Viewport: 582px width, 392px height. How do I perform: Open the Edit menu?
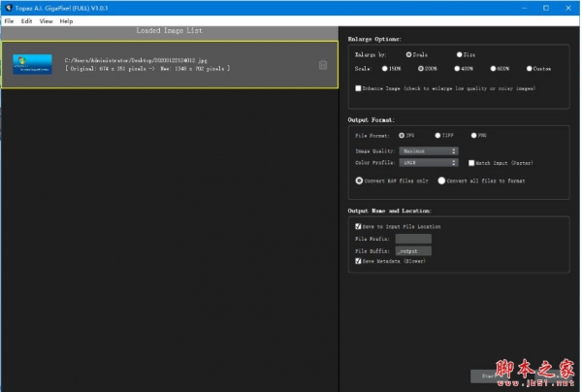pyautogui.click(x=26, y=20)
